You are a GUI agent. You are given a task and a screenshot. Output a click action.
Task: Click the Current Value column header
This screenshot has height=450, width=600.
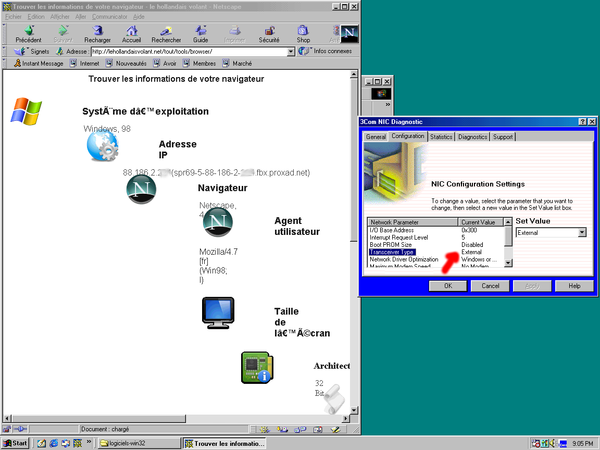point(481,222)
